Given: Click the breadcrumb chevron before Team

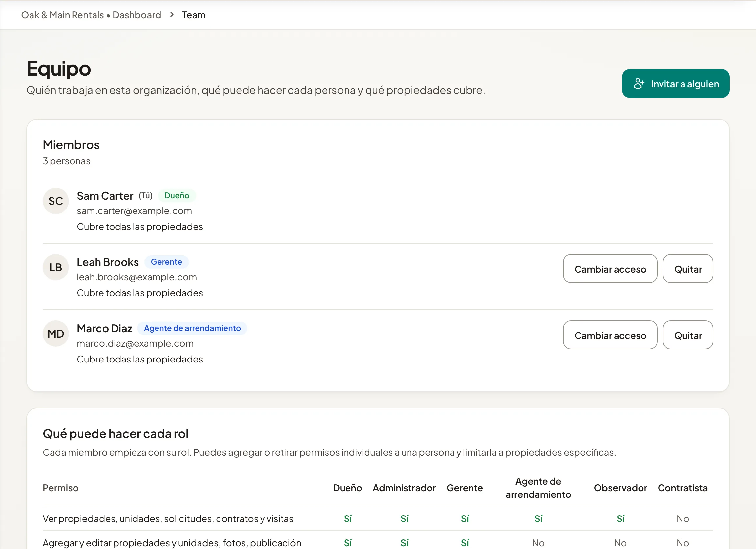Looking at the screenshot, I should point(172,15).
